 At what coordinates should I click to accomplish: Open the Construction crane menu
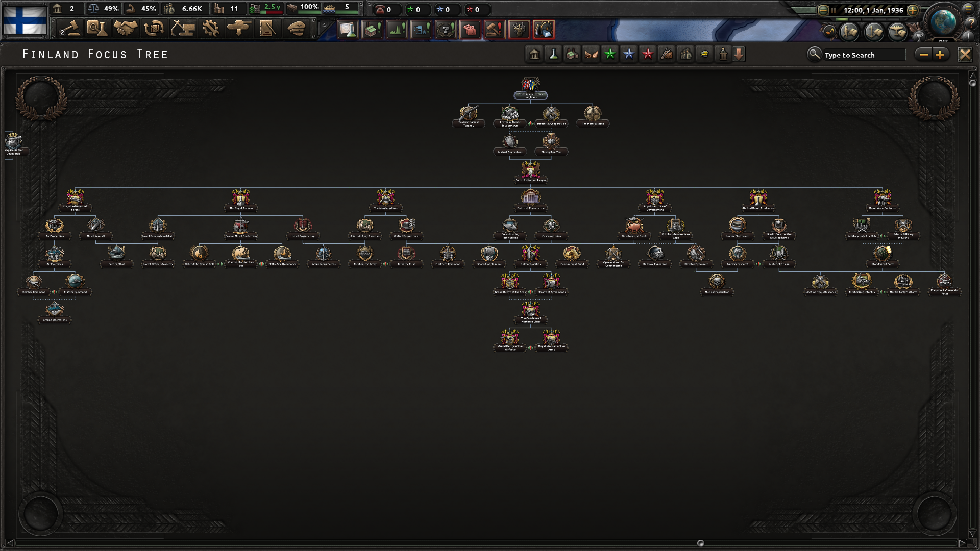coord(182,29)
